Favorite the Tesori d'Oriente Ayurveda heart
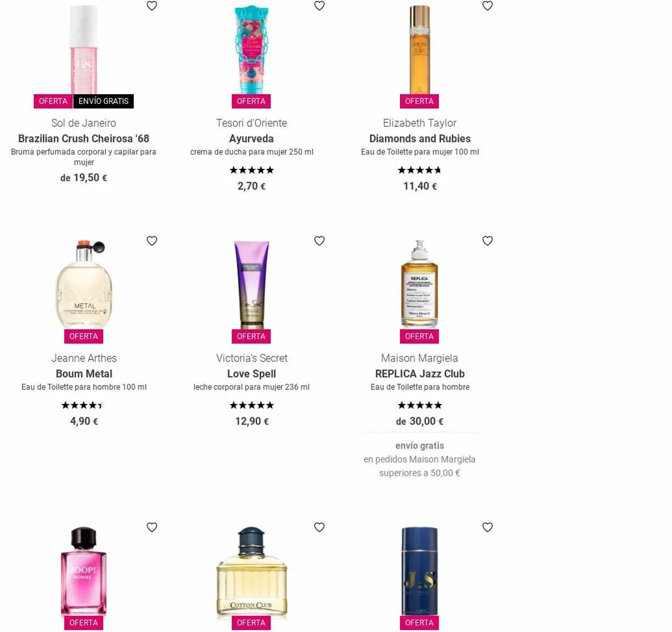 [x=319, y=6]
